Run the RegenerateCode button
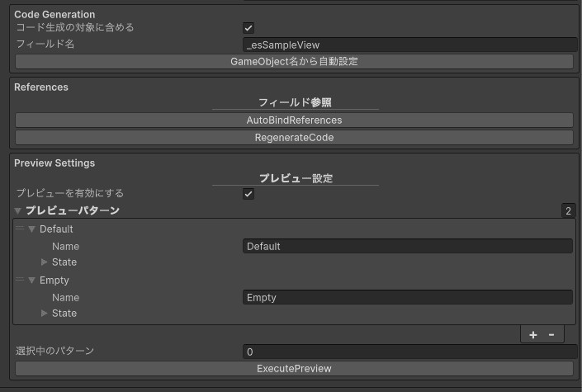 [294, 138]
